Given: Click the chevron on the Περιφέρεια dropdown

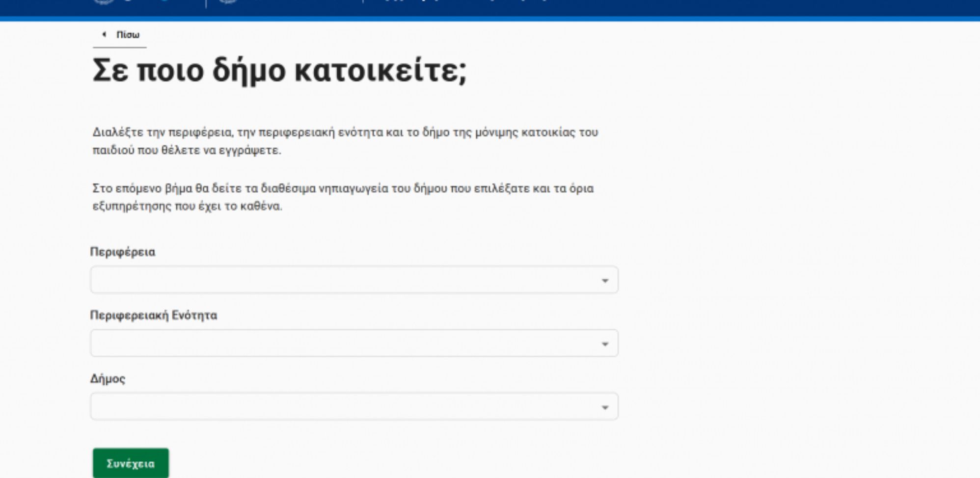Looking at the screenshot, I should coord(605,280).
